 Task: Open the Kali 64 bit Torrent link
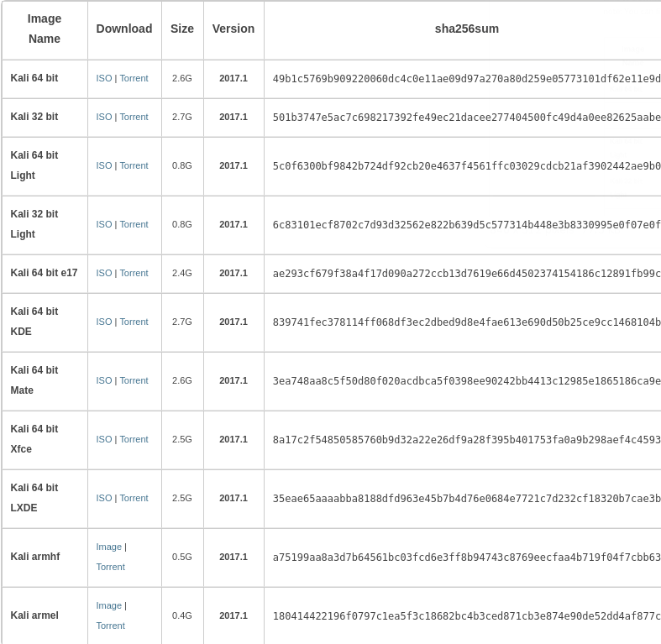(134, 78)
